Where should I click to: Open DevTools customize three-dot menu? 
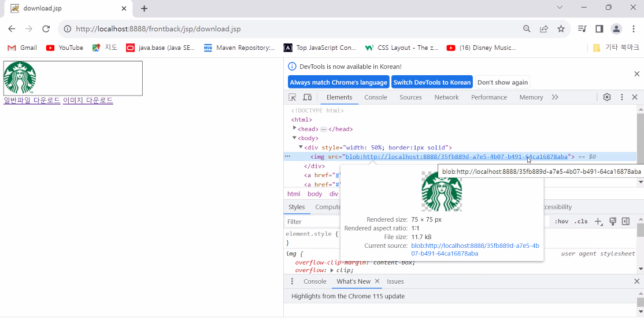622,97
